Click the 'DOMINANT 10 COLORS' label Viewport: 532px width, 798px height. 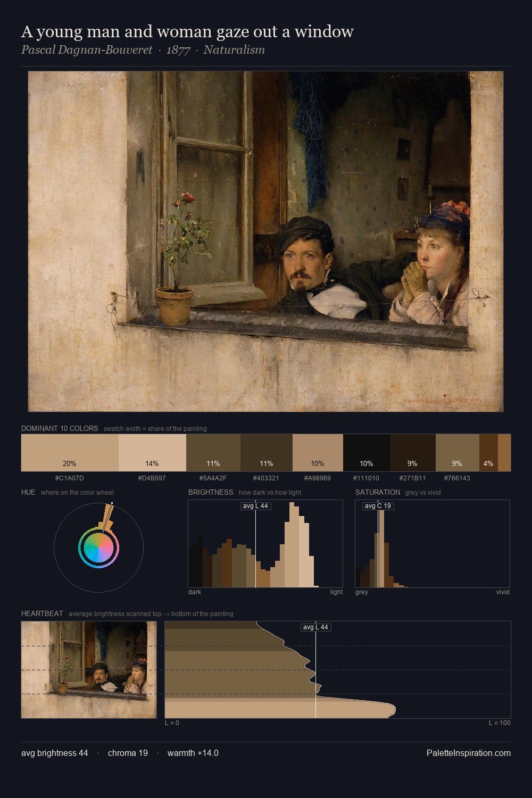coord(60,428)
